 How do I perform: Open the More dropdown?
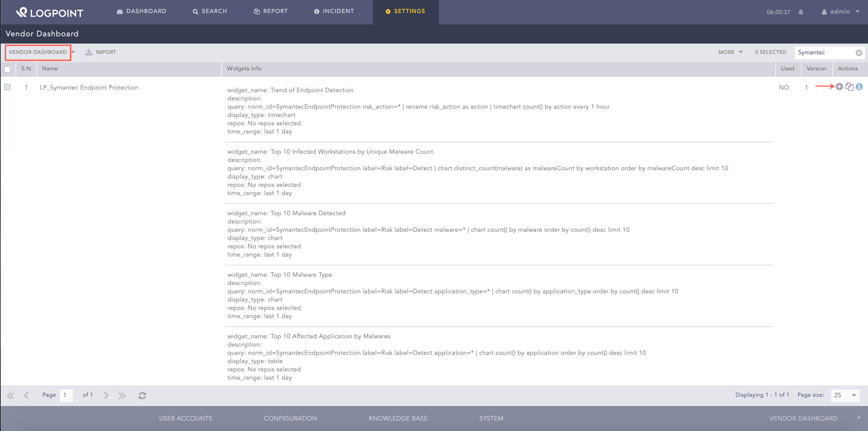730,52
